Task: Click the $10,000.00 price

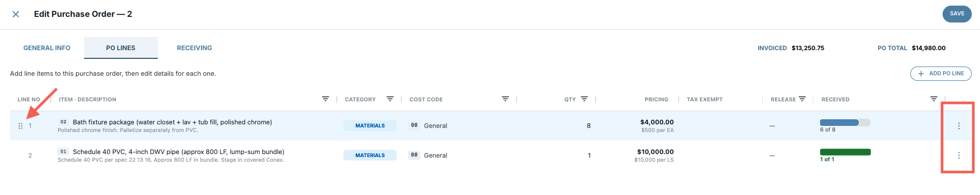Action: (x=656, y=151)
